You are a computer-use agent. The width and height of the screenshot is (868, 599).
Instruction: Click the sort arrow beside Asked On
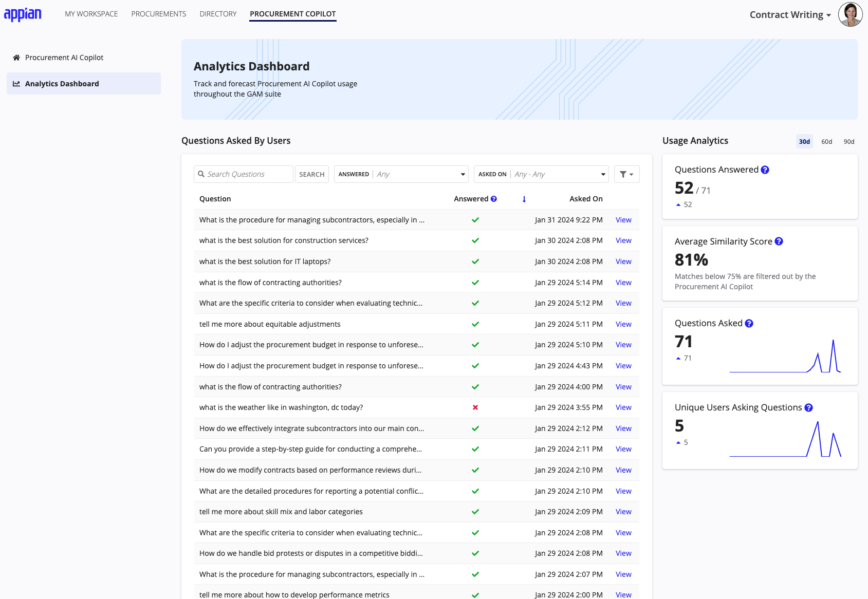coord(524,199)
